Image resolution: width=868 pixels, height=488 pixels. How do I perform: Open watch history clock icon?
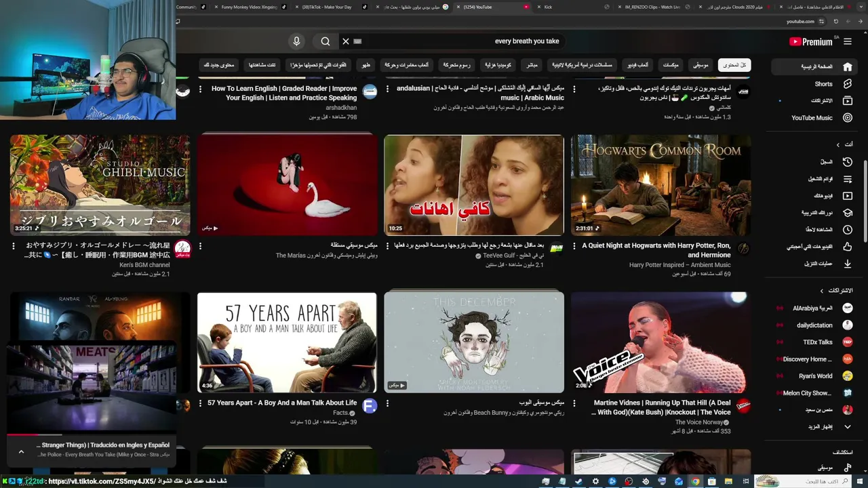coord(848,162)
